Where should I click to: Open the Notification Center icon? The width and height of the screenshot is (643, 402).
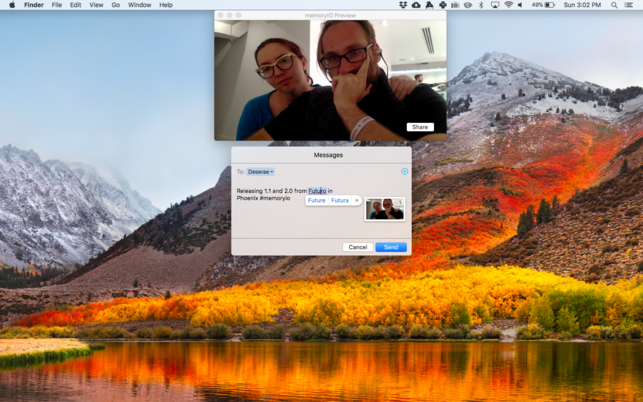pyautogui.click(x=628, y=5)
